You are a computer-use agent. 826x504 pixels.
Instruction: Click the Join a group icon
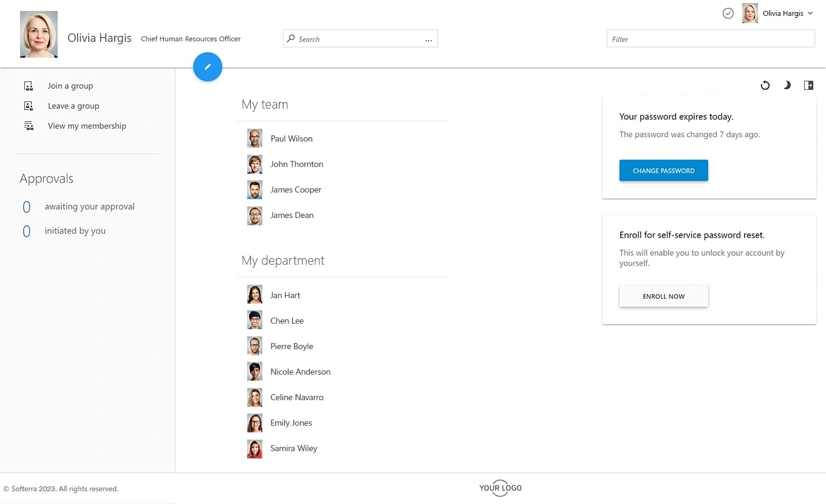(29, 86)
